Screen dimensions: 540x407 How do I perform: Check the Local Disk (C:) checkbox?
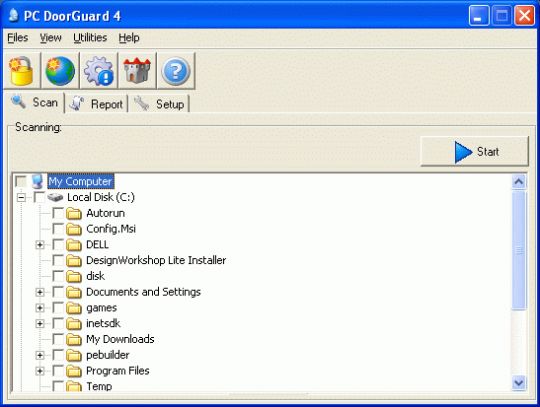click(39, 197)
